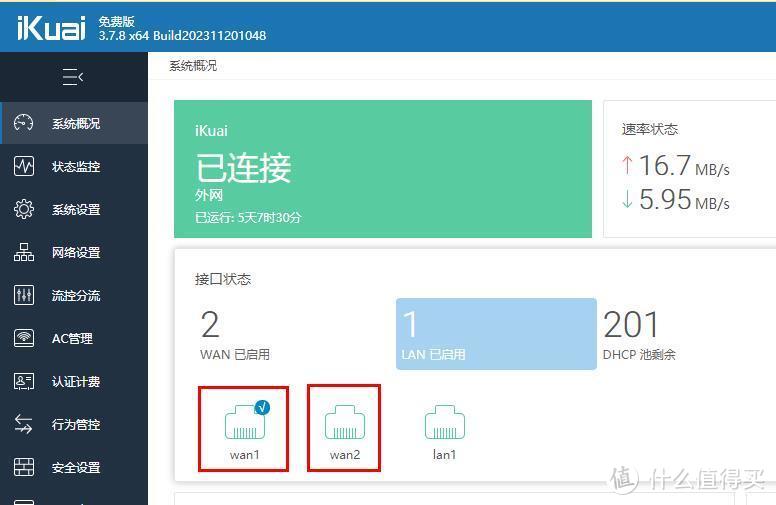
Task: Click the 系统设置 gear icon
Action: [24, 209]
